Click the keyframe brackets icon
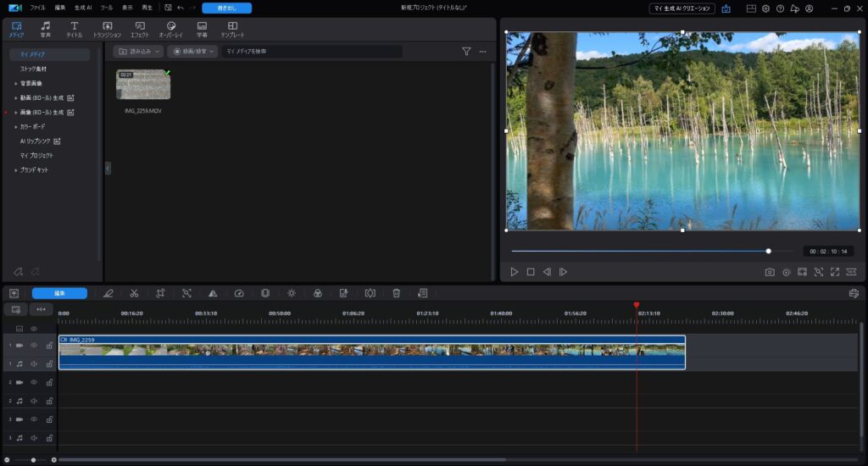 tap(370, 293)
